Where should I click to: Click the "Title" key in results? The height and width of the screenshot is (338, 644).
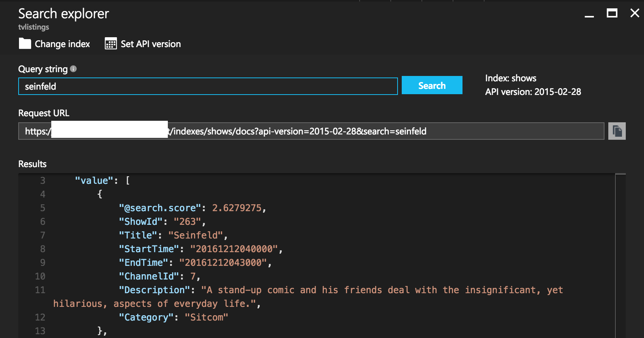point(138,235)
